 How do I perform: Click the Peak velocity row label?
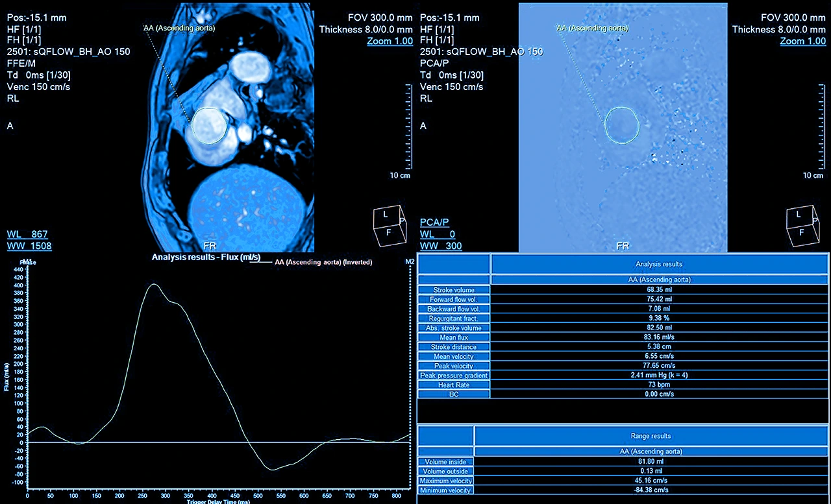(x=453, y=366)
